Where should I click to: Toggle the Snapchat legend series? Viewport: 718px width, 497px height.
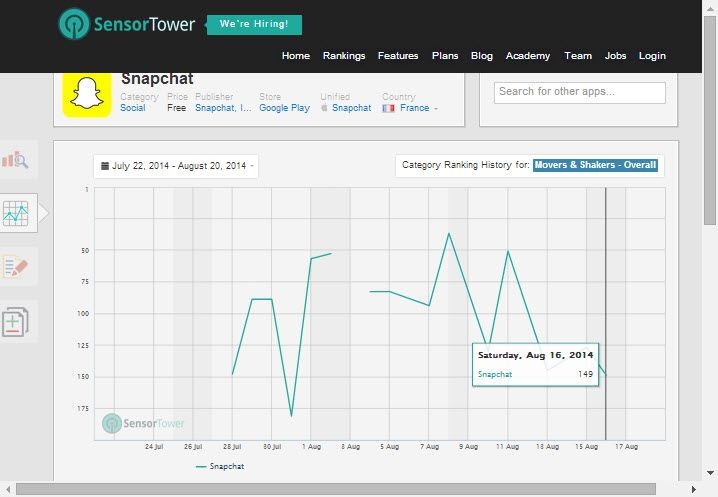pos(220,466)
